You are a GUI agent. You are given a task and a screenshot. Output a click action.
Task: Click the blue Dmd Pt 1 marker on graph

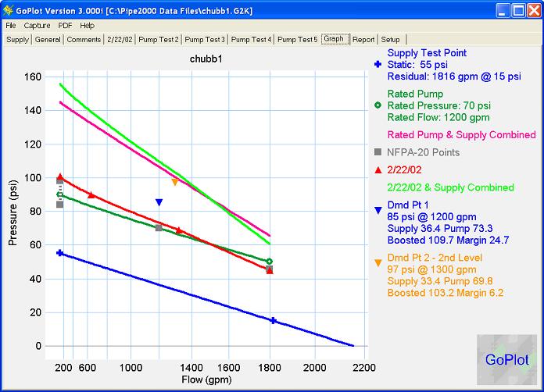click(159, 202)
